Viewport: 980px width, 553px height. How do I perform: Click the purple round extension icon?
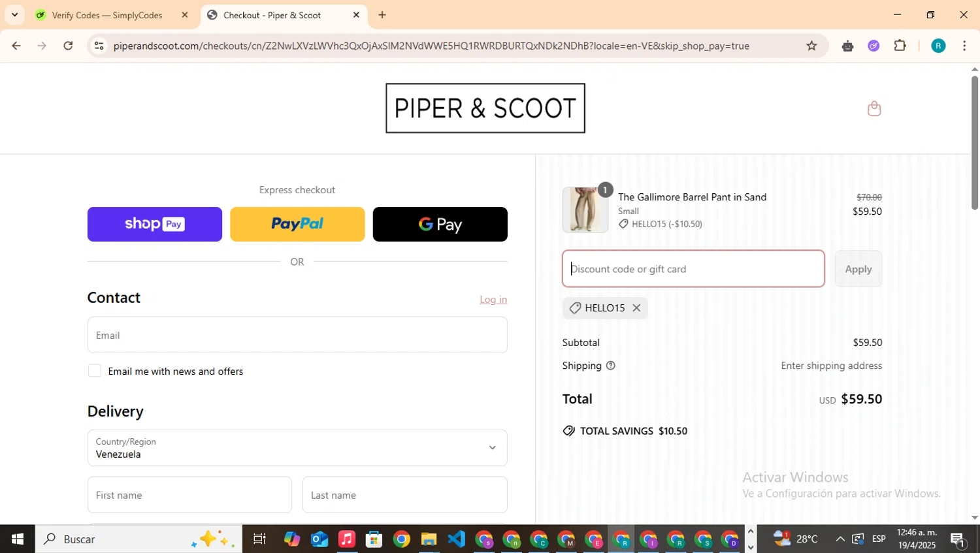pyautogui.click(x=874, y=46)
